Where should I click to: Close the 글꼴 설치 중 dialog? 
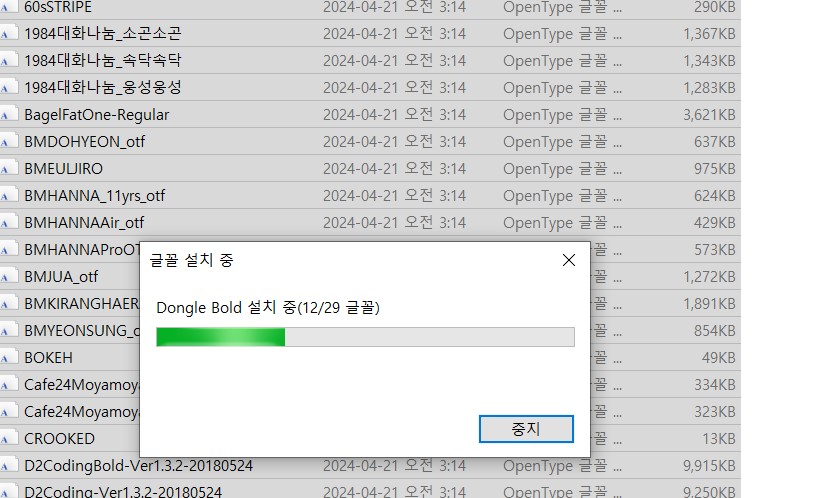[x=569, y=260]
